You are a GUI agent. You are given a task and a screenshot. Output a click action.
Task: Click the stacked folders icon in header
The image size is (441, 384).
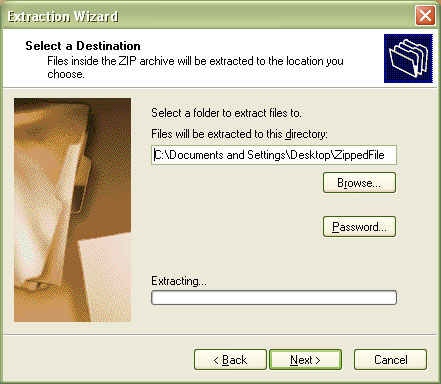408,58
